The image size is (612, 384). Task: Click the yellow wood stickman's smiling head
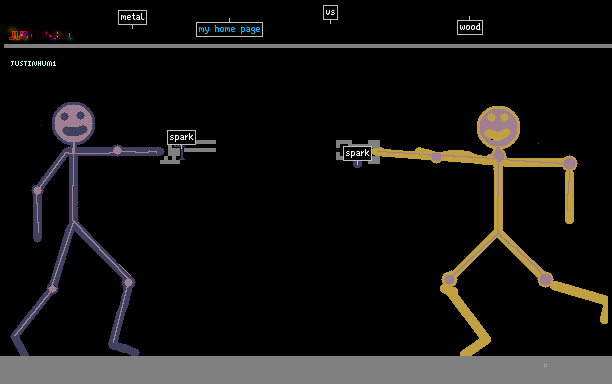tap(498, 127)
